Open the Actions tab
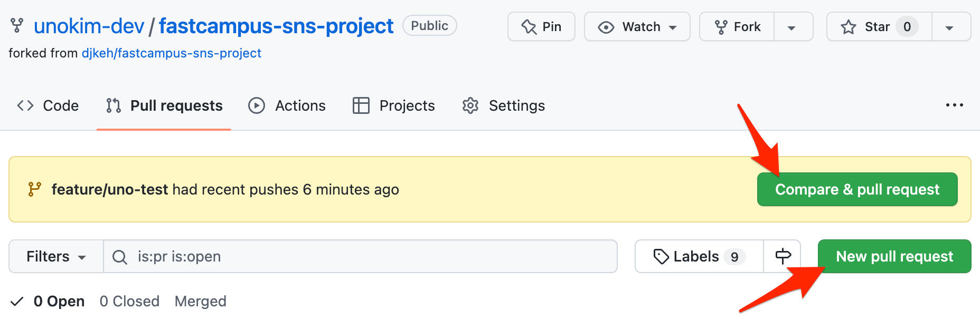Screen dimensions: 980x329 287,106
